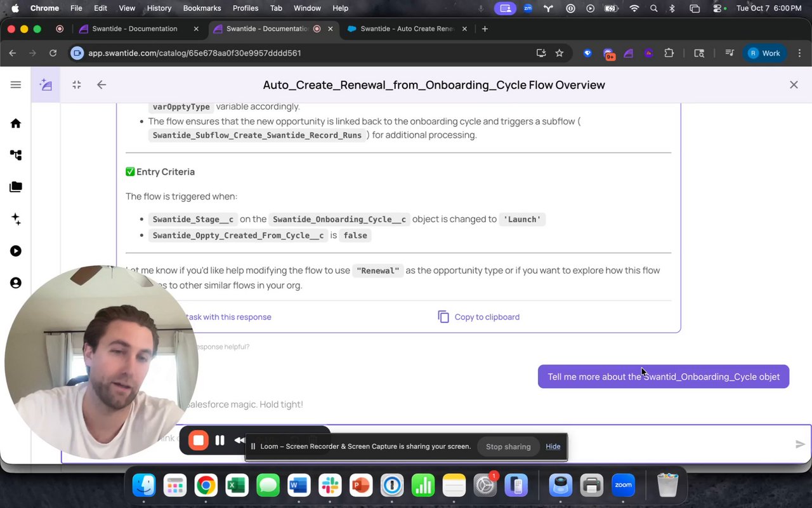
Task: Click the 'Swantide_Oppty_Created_From_Cycle__c' code text
Action: 238,235
